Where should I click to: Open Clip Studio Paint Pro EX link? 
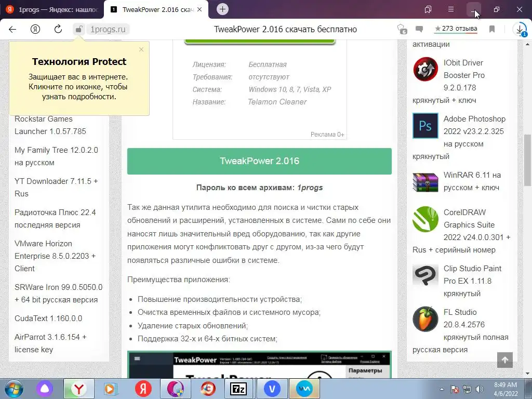472,281
